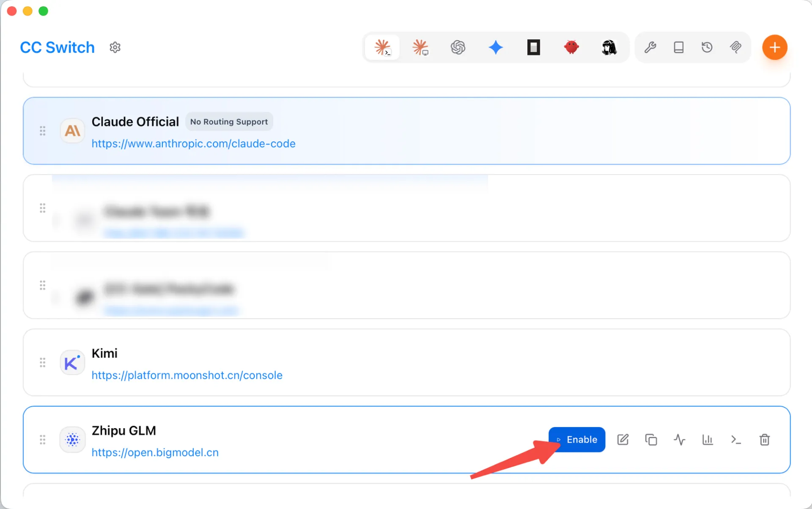Switch to the black-and-white portrait app tab
The image size is (812, 509).
609,47
